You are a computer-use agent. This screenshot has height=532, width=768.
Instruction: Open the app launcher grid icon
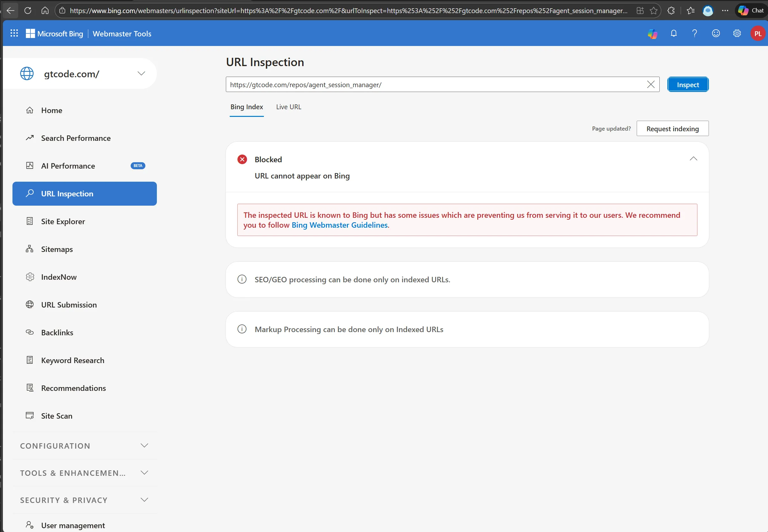14,33
